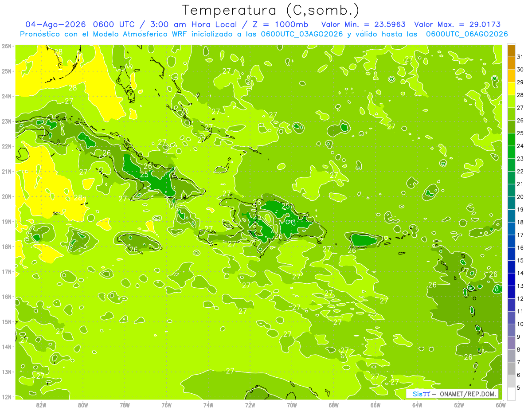
Task: Click the "60W" longitude axis label
Action: click(501, 405)
